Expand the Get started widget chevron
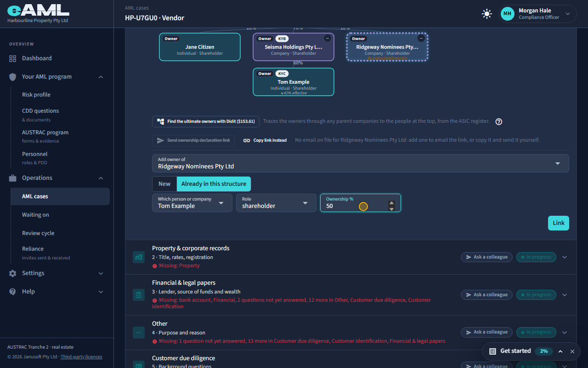This screenshot has height=368, width=588. pos(560,351)
